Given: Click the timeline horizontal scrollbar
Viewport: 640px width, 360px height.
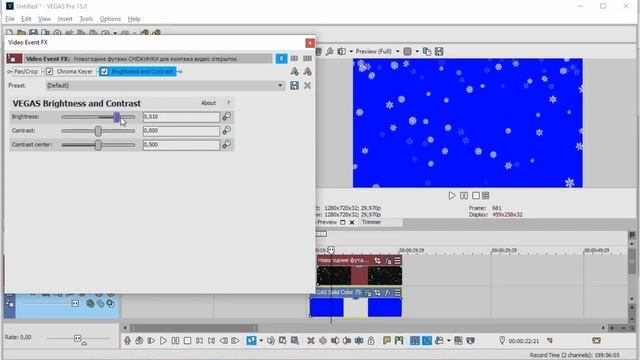Looking at the screenshot, I should (x=194, y=328).
